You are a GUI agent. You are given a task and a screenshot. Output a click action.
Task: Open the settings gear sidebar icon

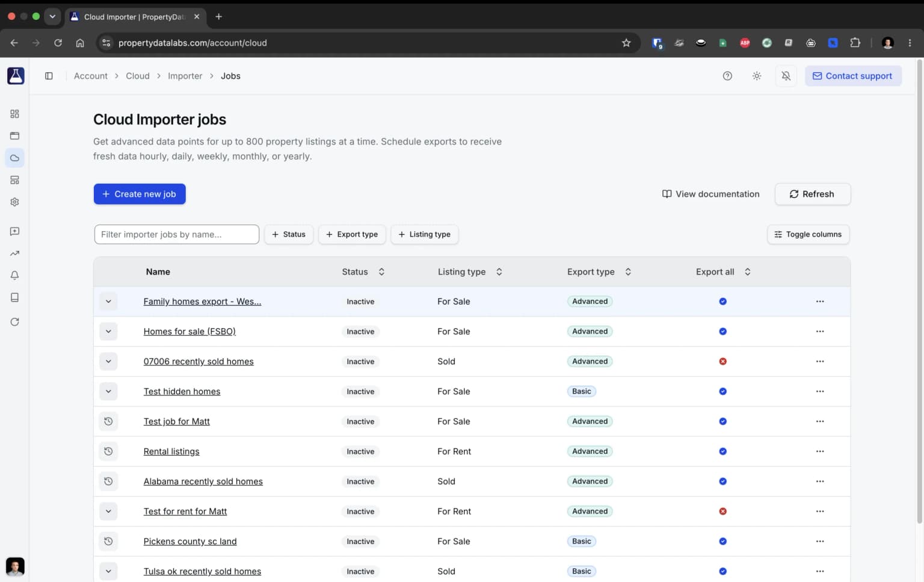click(x=14, y=202)
